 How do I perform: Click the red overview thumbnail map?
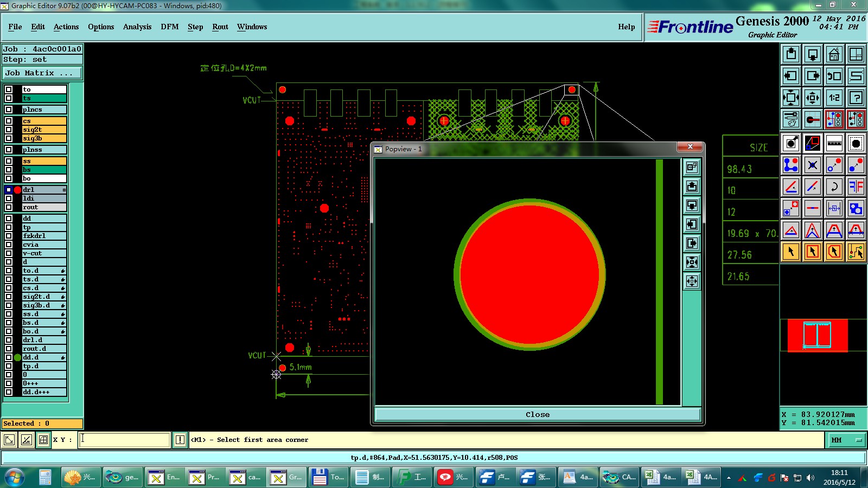(818, 336)
